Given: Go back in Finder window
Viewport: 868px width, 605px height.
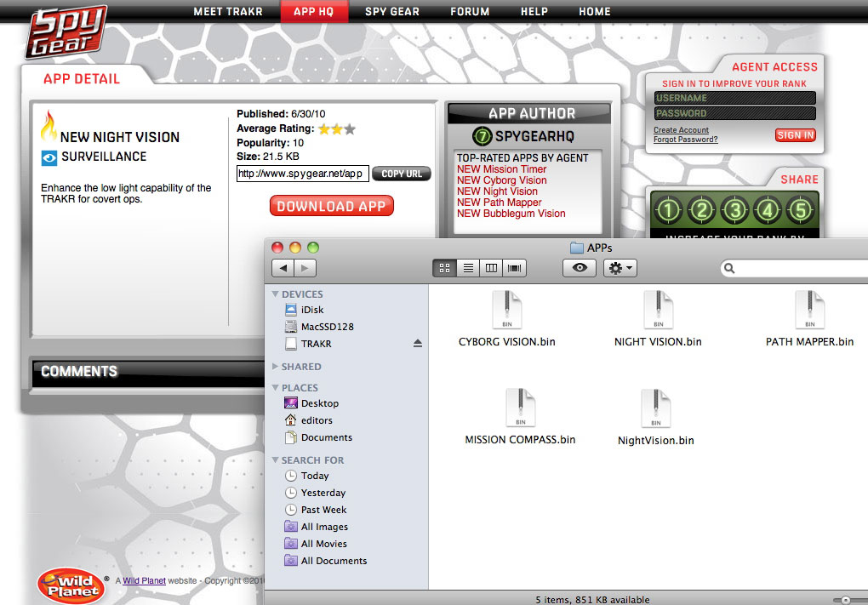Looking at the screenshot, I should point(283,268).
